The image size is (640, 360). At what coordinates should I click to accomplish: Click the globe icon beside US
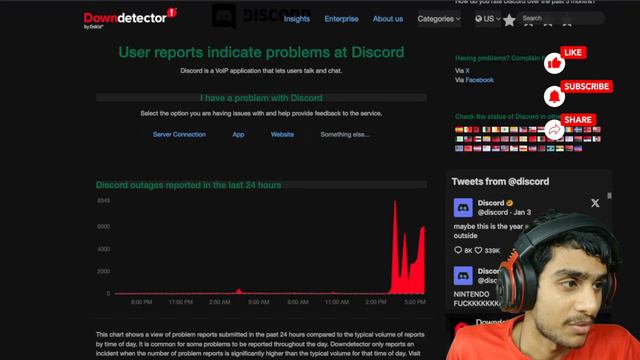[478, 19]
